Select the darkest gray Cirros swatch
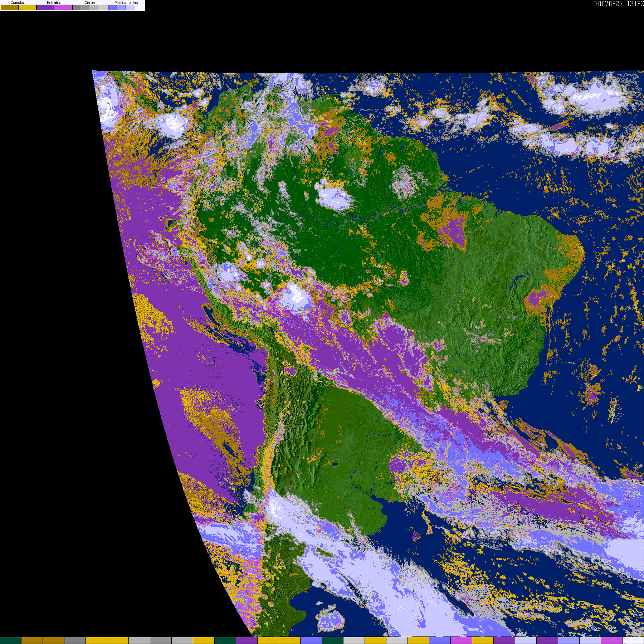 (x=77, y=8)
